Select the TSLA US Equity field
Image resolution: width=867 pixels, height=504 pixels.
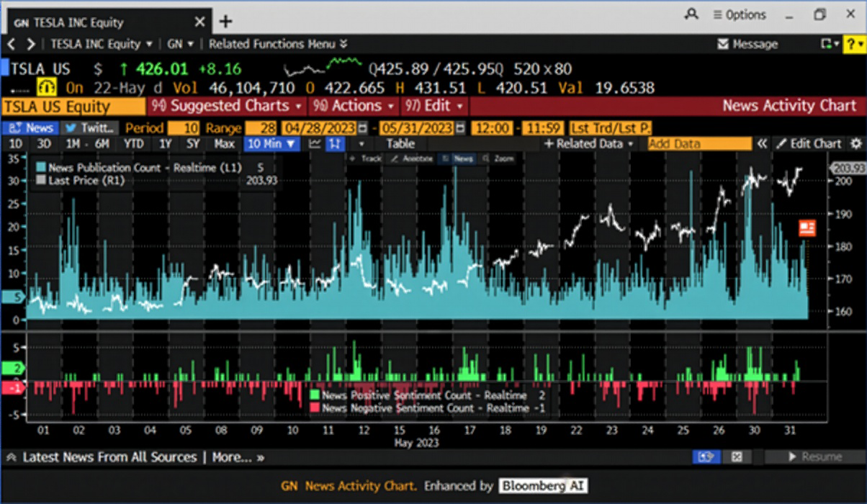coord(74,107)
